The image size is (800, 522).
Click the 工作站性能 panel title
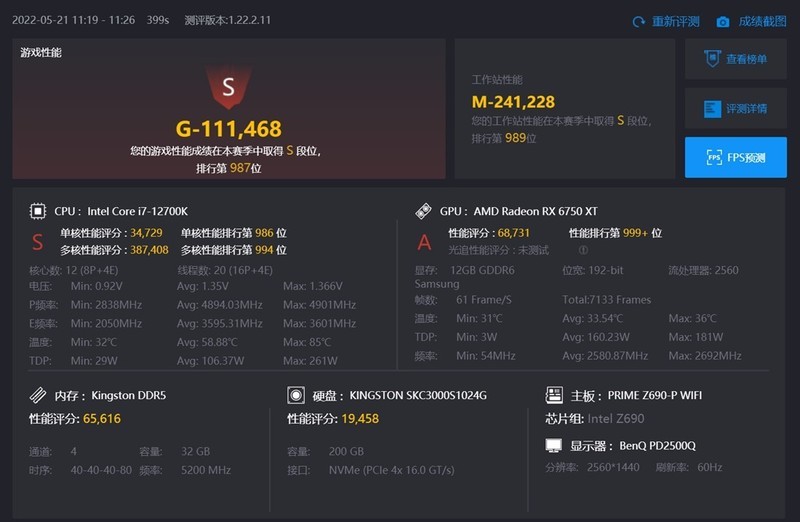pos(497,80)
